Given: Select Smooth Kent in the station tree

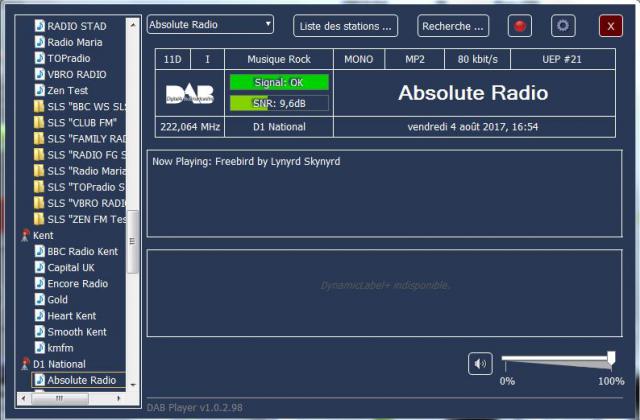Looking at the screenshot, I should click(x=77, y=332).
